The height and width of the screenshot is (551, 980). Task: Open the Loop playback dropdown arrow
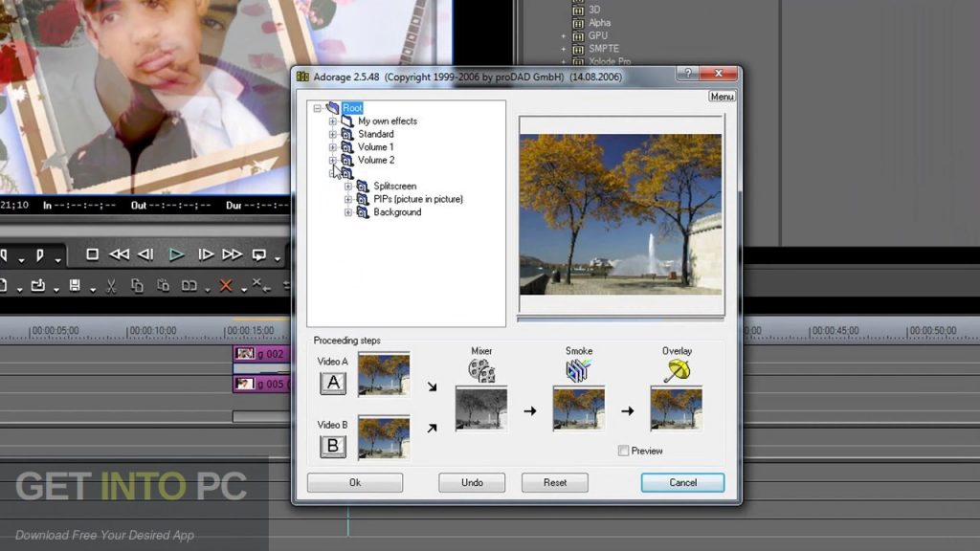[x=277, y=258]
